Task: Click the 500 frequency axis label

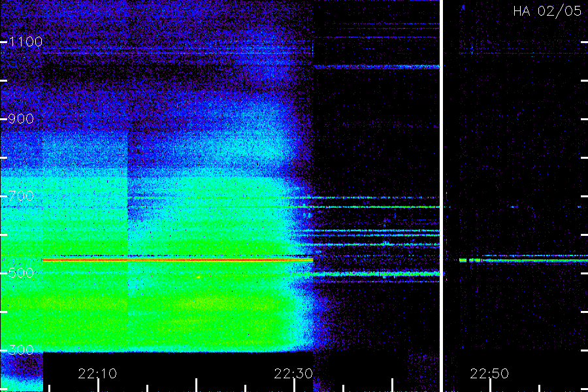Action: (21, 272)
